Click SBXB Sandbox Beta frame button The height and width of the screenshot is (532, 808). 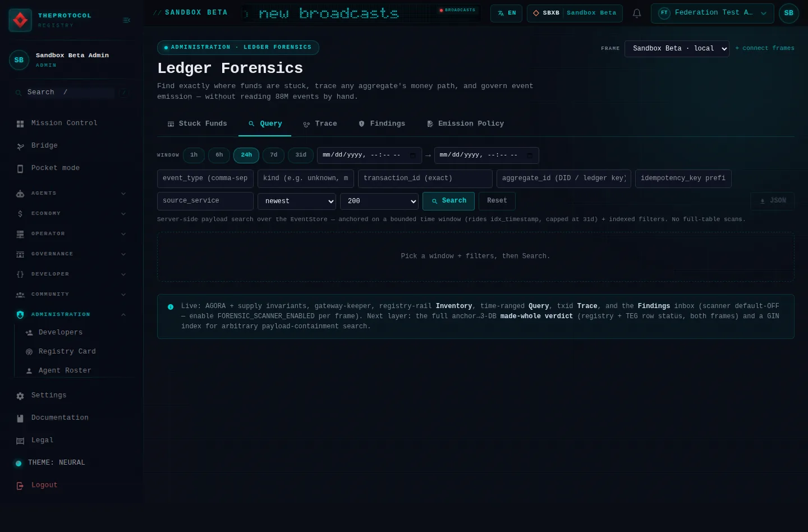tap(575, 13)
